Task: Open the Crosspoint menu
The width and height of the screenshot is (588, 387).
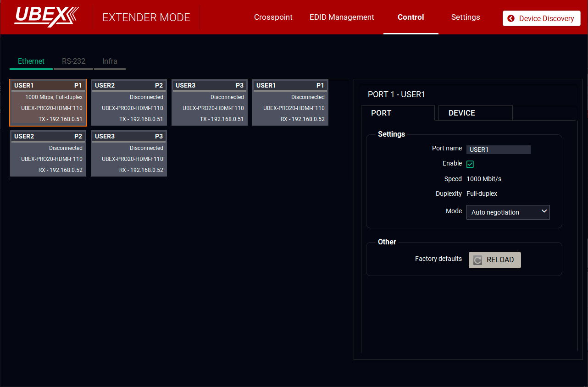Action: (273, 17)
